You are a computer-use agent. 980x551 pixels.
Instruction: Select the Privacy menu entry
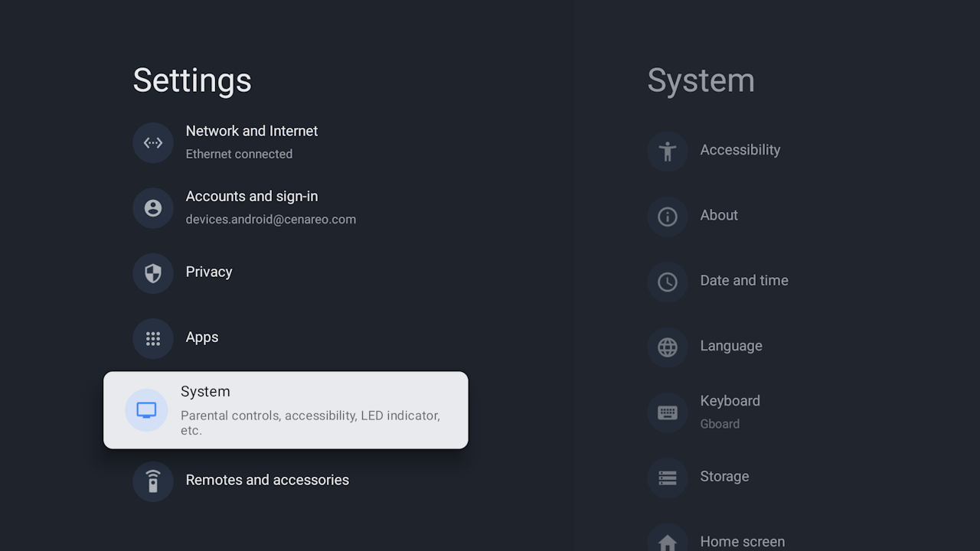(286, 272)
